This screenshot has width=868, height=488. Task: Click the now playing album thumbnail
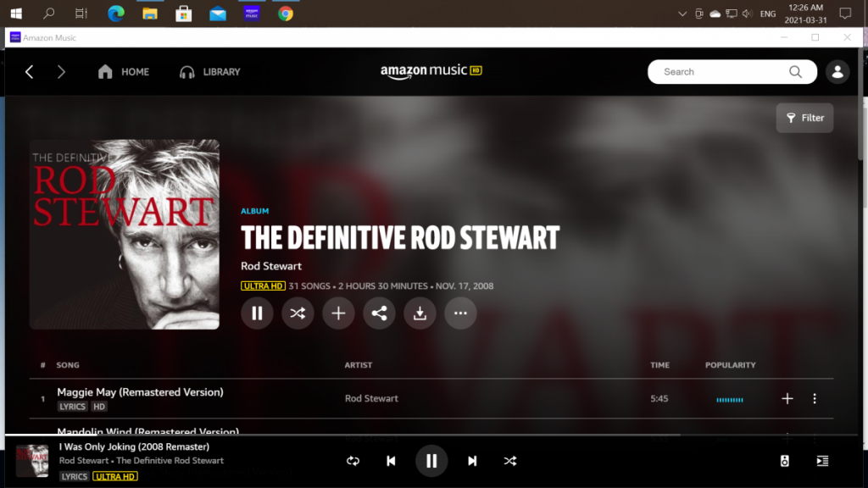pyautogui.click(x=32, y=461)
